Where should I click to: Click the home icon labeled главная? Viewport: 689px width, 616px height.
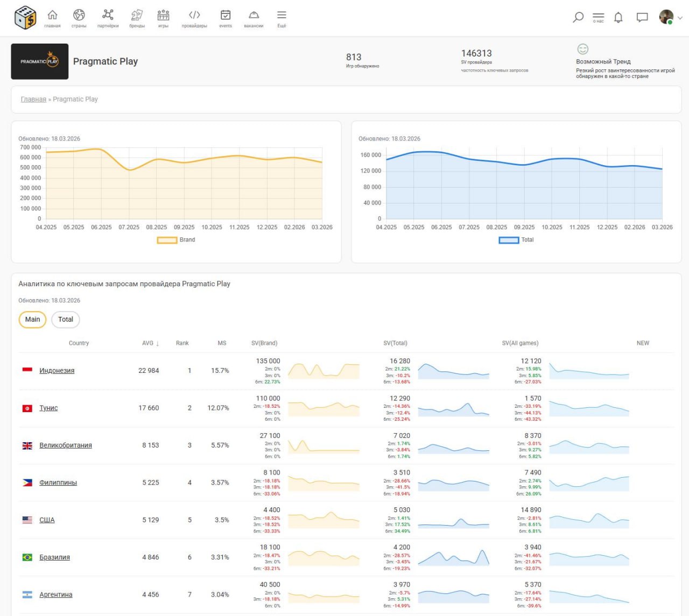[52, 16]
